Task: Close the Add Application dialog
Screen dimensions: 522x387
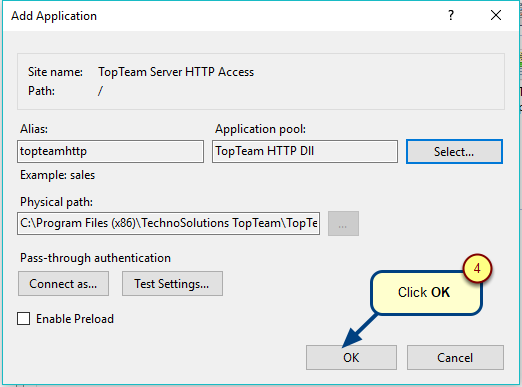Action: click(x=496, y=15)
